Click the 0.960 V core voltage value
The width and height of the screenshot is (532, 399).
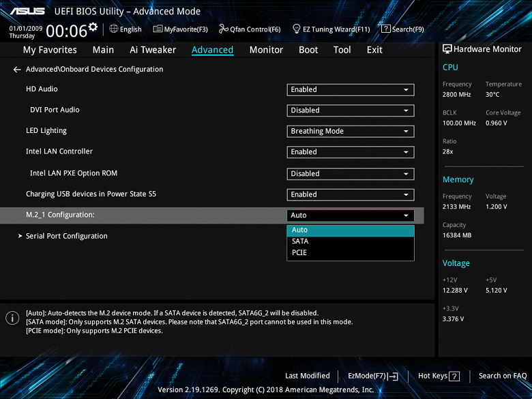[x=496, y=123]
